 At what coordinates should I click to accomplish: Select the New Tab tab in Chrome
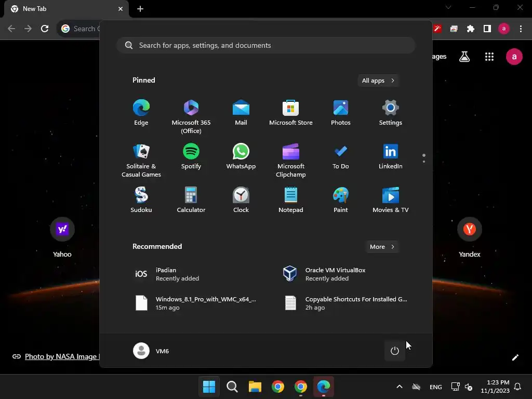(66, 9)
